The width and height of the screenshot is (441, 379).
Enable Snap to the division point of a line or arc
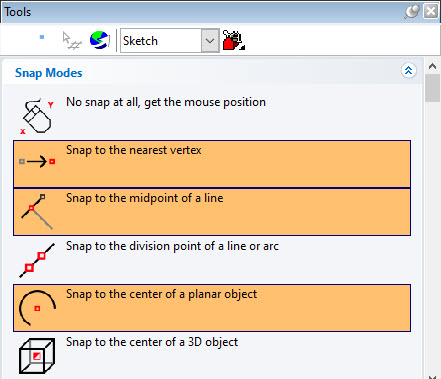pos(212,260)
